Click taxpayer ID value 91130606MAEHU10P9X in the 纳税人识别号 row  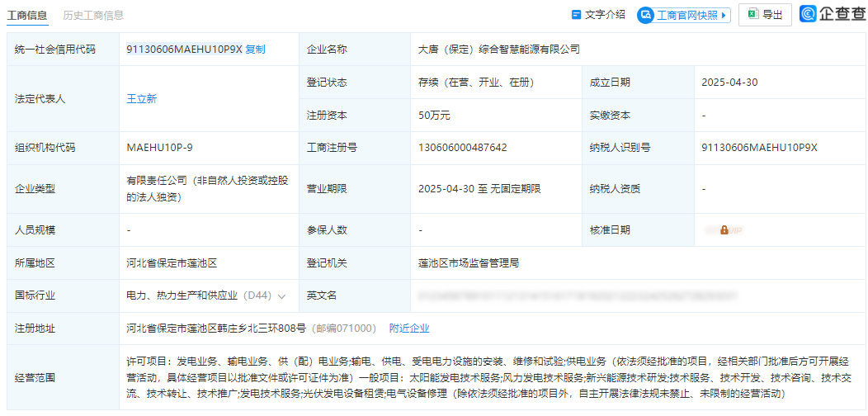tap(759, 148)
